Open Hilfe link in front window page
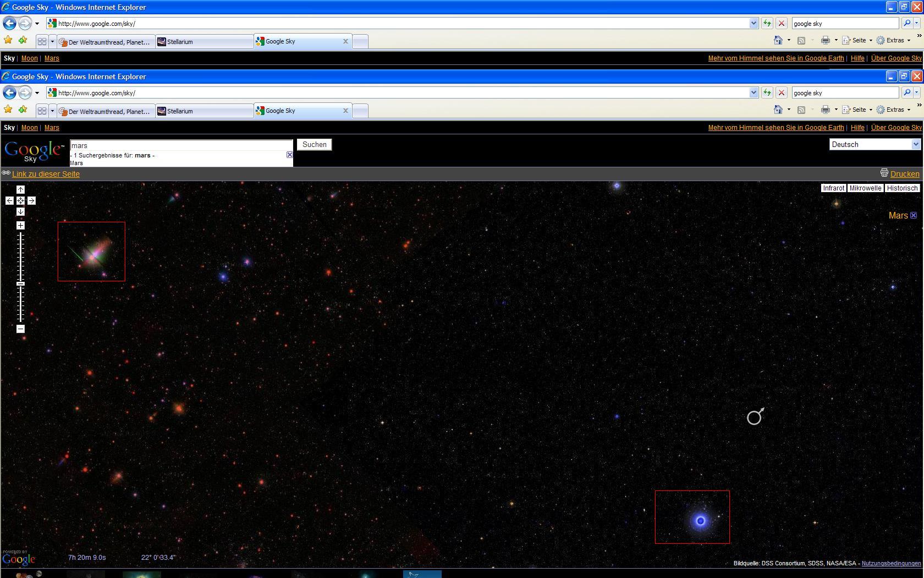 [857, 128]
